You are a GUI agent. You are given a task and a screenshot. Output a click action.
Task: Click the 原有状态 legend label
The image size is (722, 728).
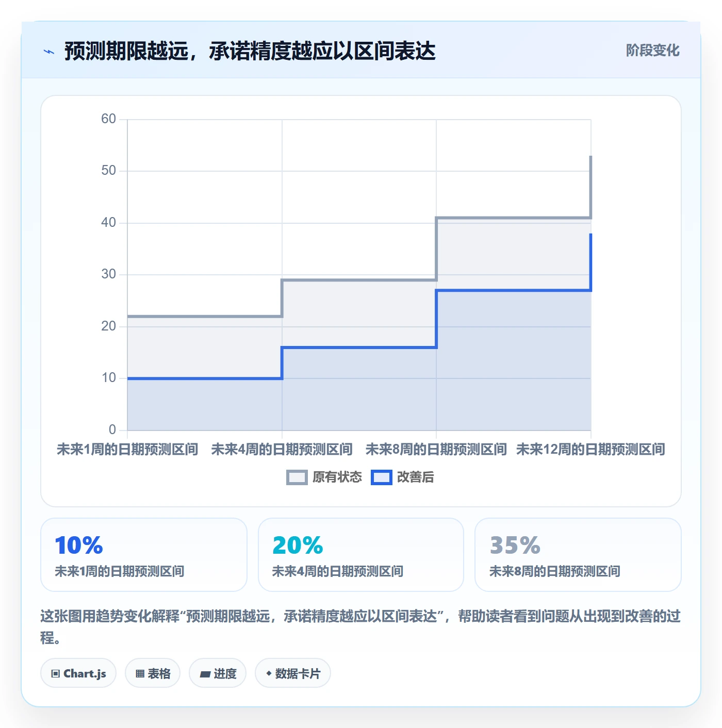click(337, 477)
